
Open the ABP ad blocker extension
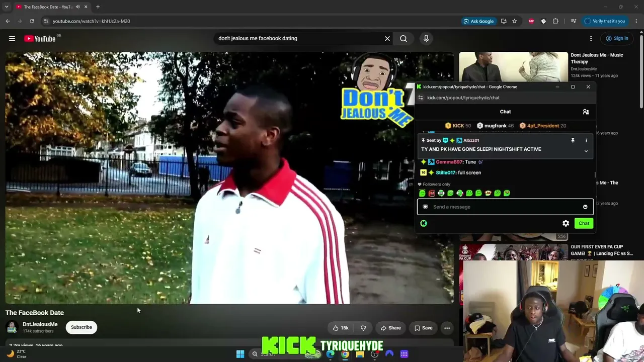(531, 21)
